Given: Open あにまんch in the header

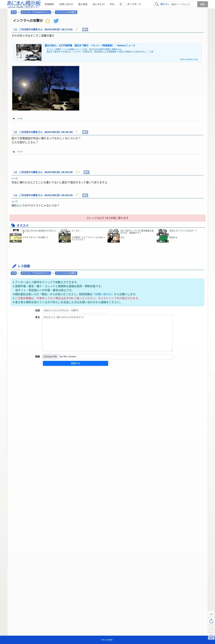Looking at the screenshot, I should click(99, 4).
